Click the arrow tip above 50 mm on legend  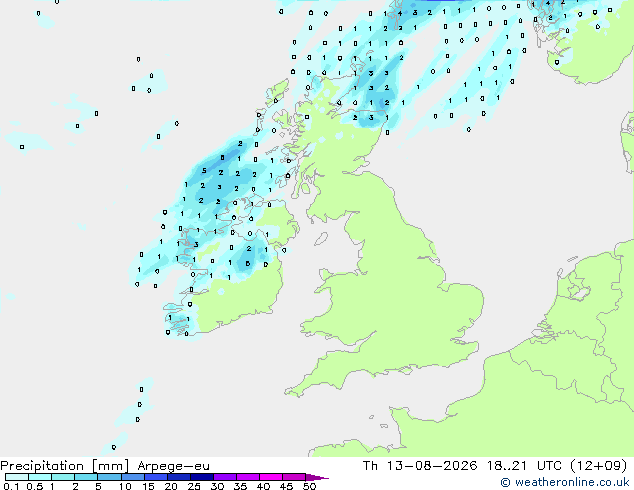click(x=317, y=477)
